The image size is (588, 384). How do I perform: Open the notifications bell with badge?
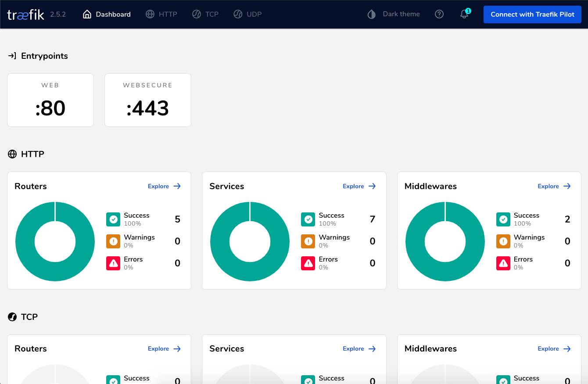tap(464, 14)
